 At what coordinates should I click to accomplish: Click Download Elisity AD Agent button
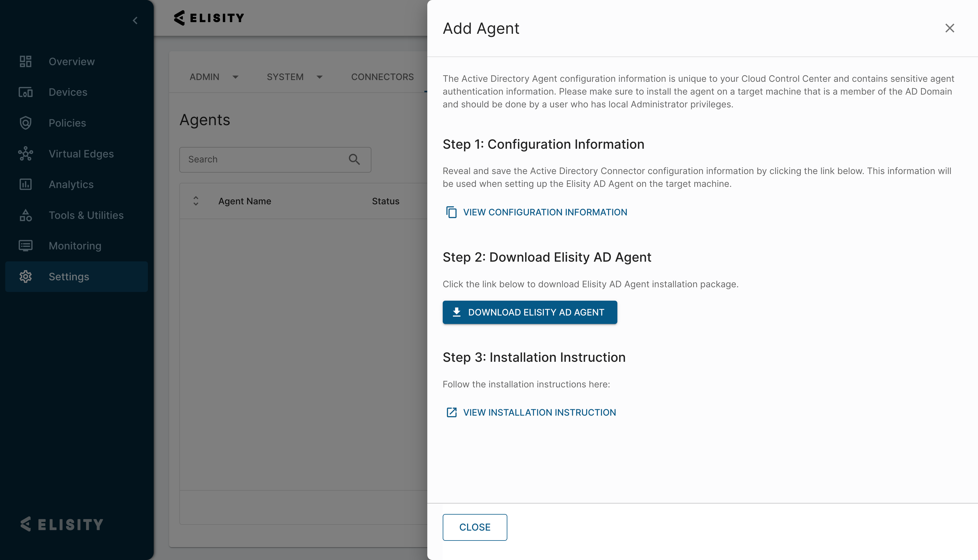click(x=529, y=312)
